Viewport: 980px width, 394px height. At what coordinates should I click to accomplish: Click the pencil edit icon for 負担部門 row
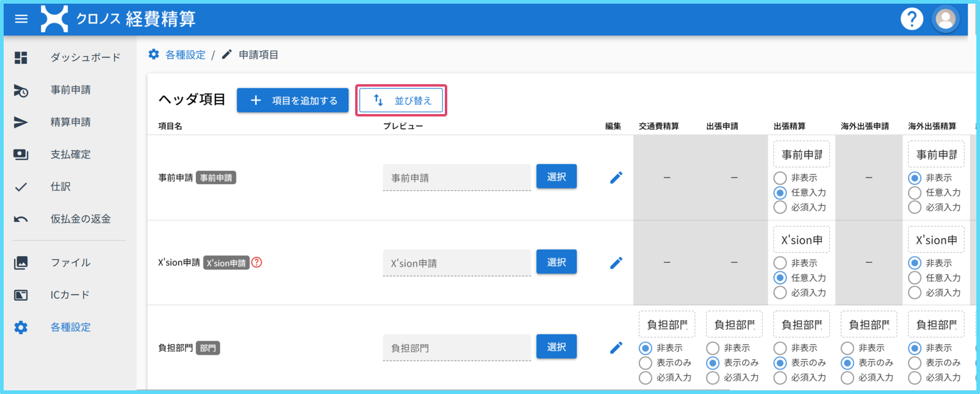tap(616, 348)
